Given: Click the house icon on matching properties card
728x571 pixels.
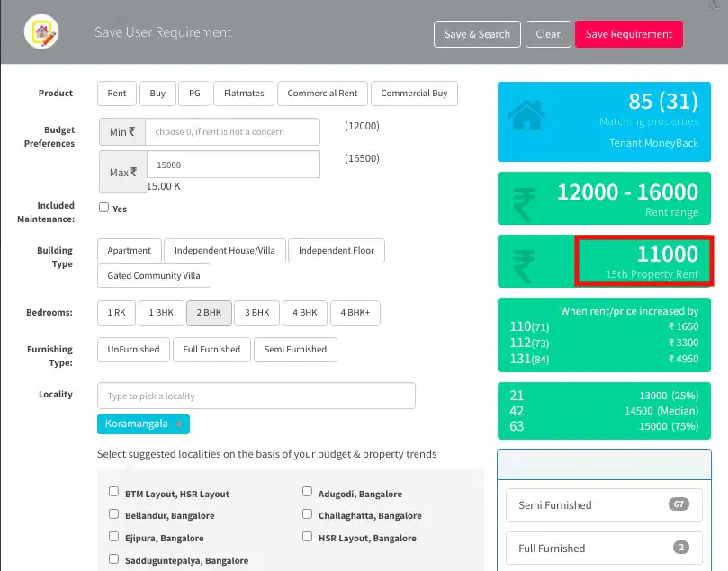Looking at the screenshot, I should 526,115.
